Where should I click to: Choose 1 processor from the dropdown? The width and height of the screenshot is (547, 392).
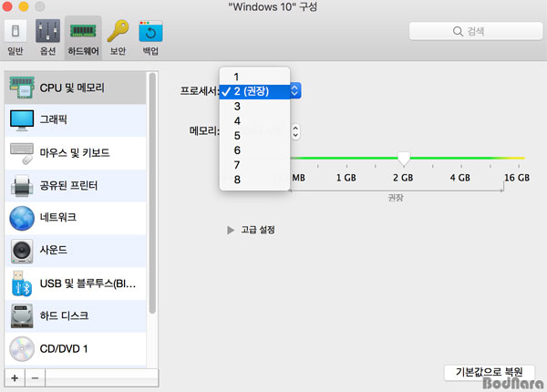point(254,77)
